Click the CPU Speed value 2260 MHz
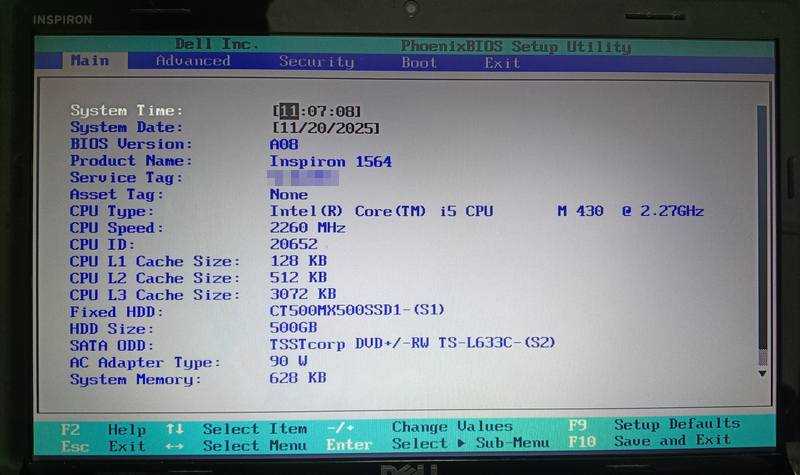The height and width of the screenshot is (475, 800). [308, 228]
